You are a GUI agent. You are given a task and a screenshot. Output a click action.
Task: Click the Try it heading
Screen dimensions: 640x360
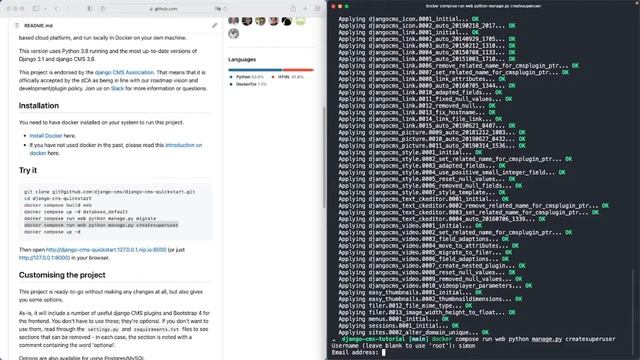(x=28, y=170)
